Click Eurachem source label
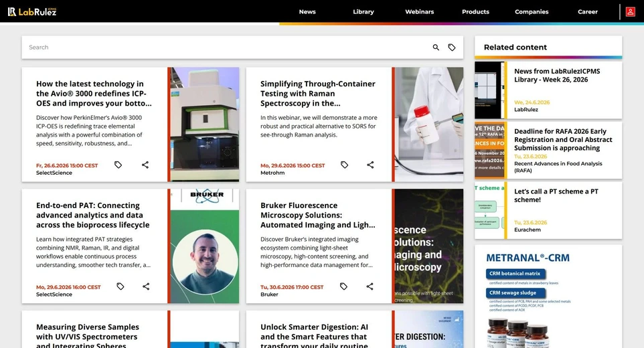644x348 pixels. click(528, 230)
